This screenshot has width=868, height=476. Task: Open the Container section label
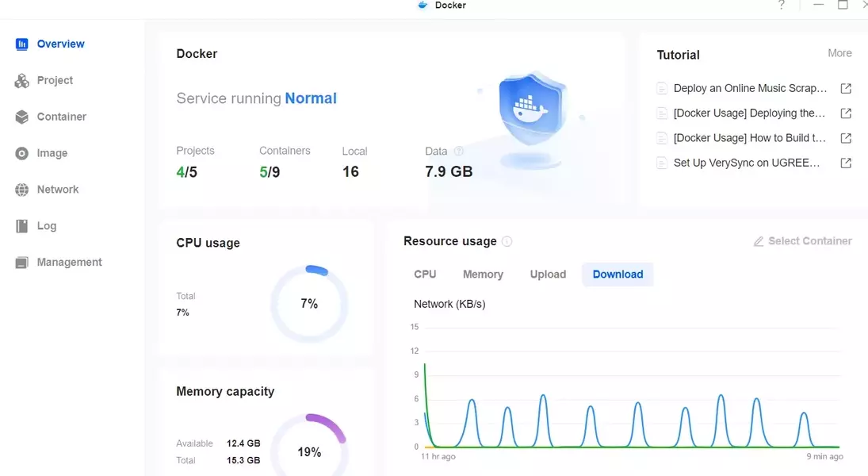coord(62,117)
